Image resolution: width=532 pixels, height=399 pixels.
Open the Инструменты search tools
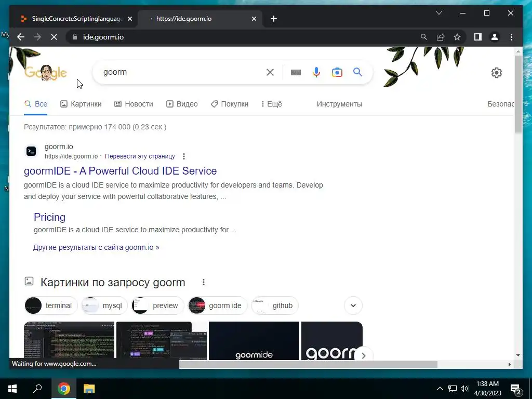pyautogui.click(x=339, y=104)
